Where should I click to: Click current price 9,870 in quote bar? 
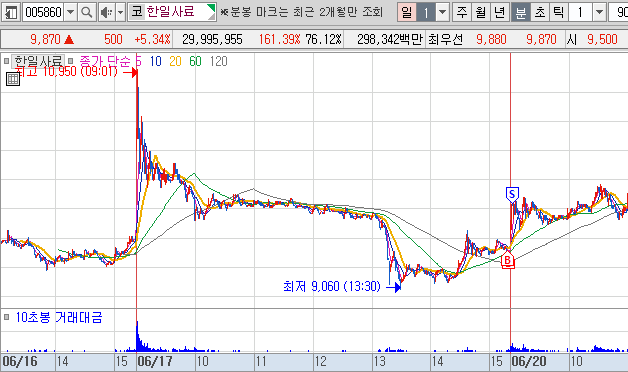[x=45, y=39]
